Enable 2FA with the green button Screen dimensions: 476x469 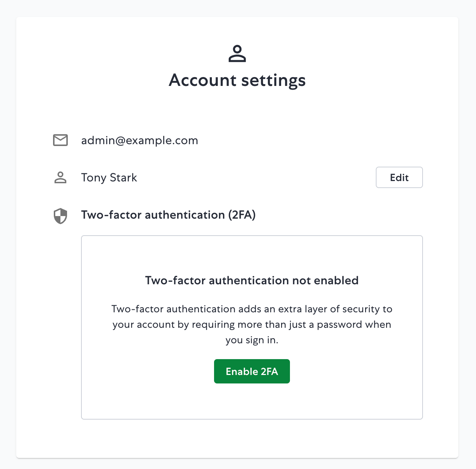[252, 371]
